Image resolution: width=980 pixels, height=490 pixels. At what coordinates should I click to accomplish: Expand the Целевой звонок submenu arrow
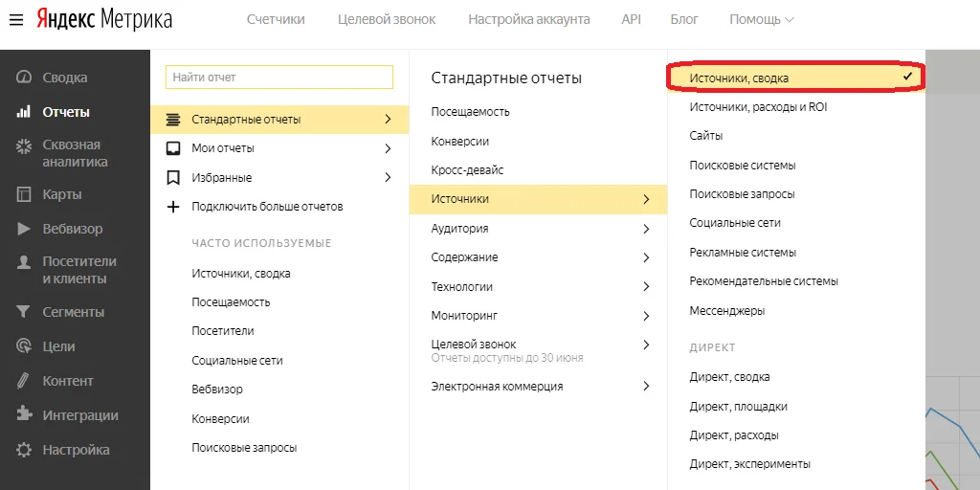pyautogui.click(x=646, y=345)
